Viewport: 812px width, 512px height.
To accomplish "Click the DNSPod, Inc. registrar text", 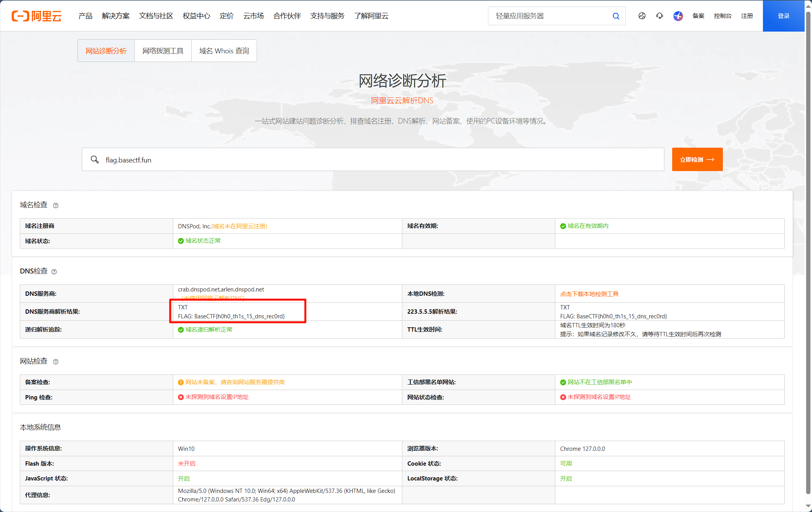I will pyautogui.click(x=194, y=226).
